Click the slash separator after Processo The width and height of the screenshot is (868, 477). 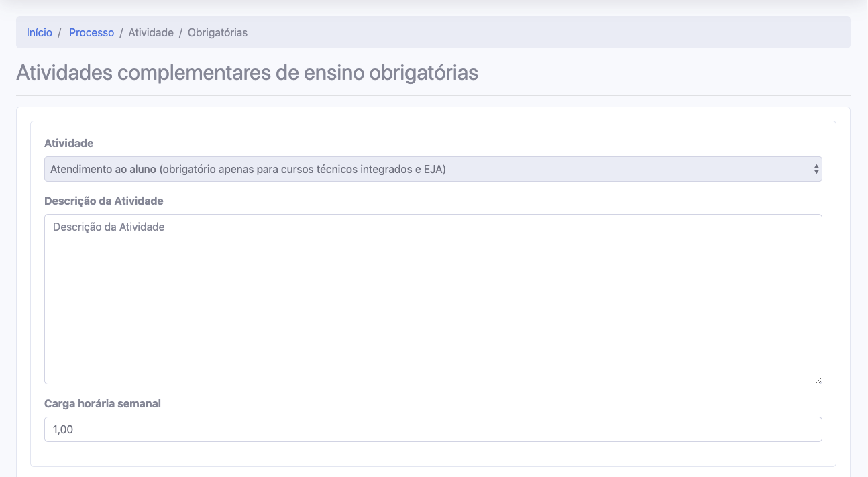(121, 32)
